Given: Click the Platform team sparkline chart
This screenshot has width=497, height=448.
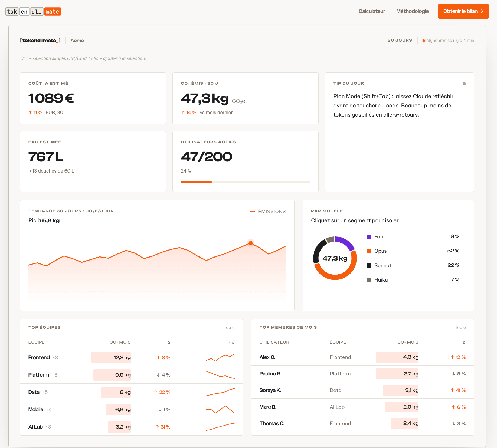Looking at the screenshot, I should 220,375.
